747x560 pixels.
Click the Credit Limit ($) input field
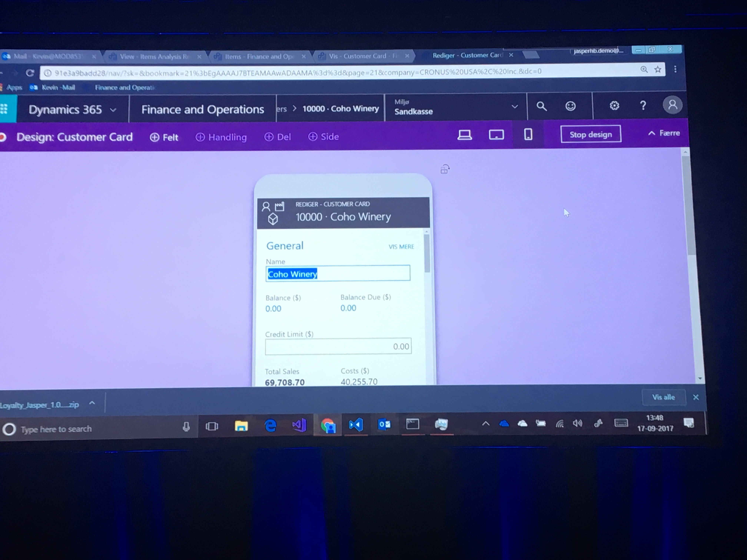(338, 346)
